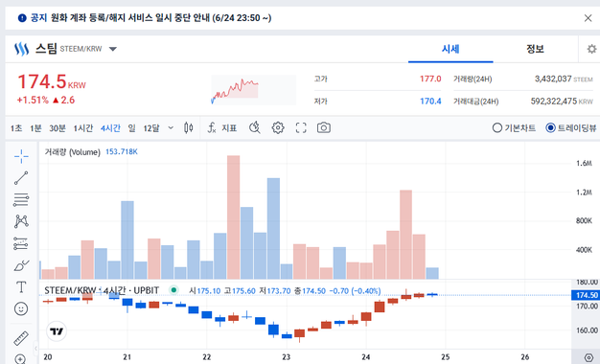Click the 174.5 KRW main price
Image resolution: width=600 pixels, height=364 pixels.
coord(52,81)
